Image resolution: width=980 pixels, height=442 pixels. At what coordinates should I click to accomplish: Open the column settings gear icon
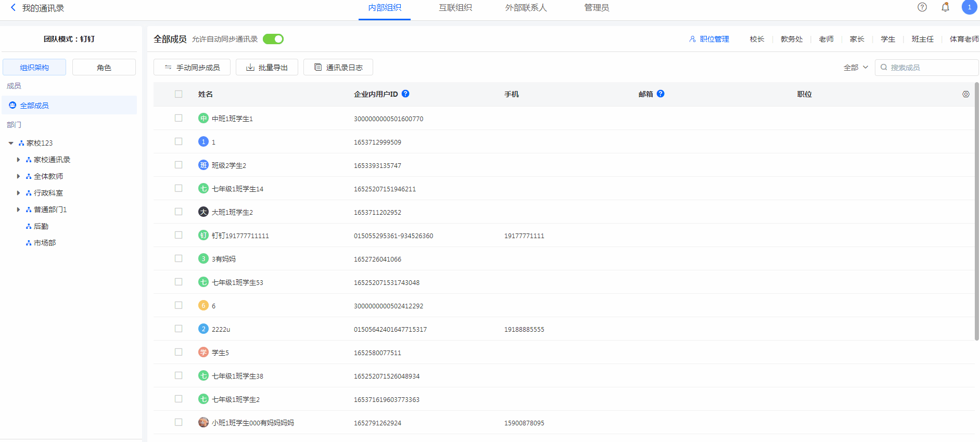(x=965, y=94)
